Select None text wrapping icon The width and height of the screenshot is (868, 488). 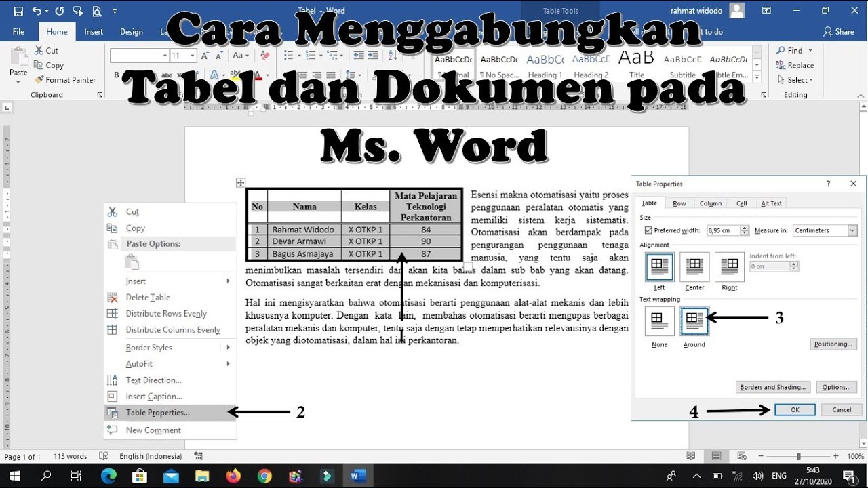point(660,321)
